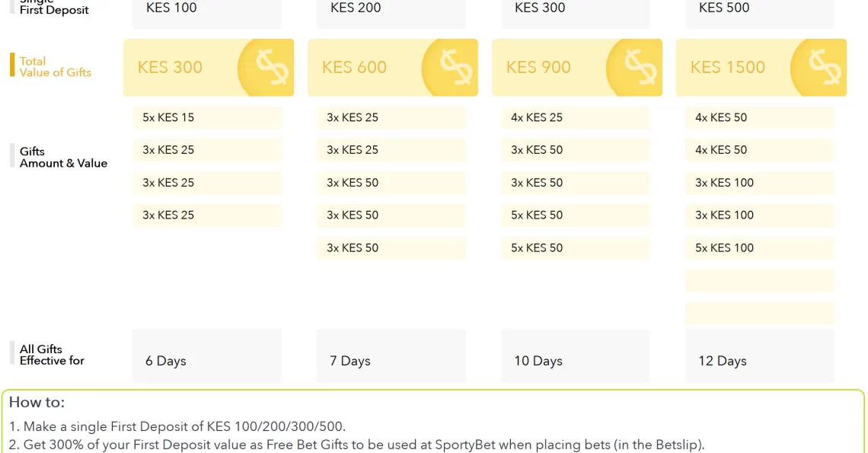Click the Total Value of Gifts label
The image size is (868, 453).
click(56, 67)
